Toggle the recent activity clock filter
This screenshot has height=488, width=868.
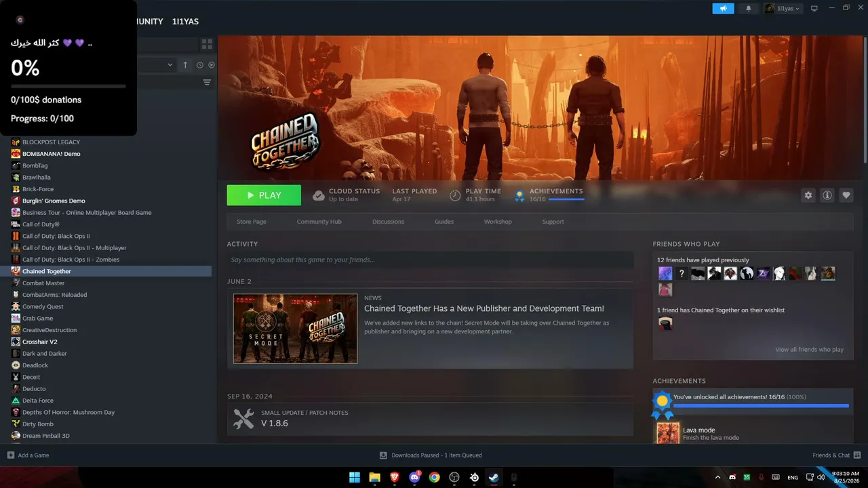(x=200, y=65)
